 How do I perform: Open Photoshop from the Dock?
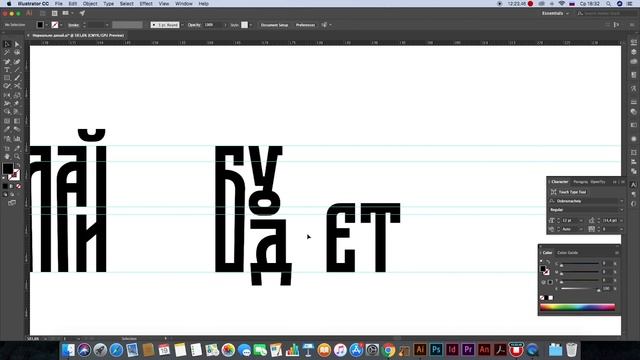click(x=436, y=350)
